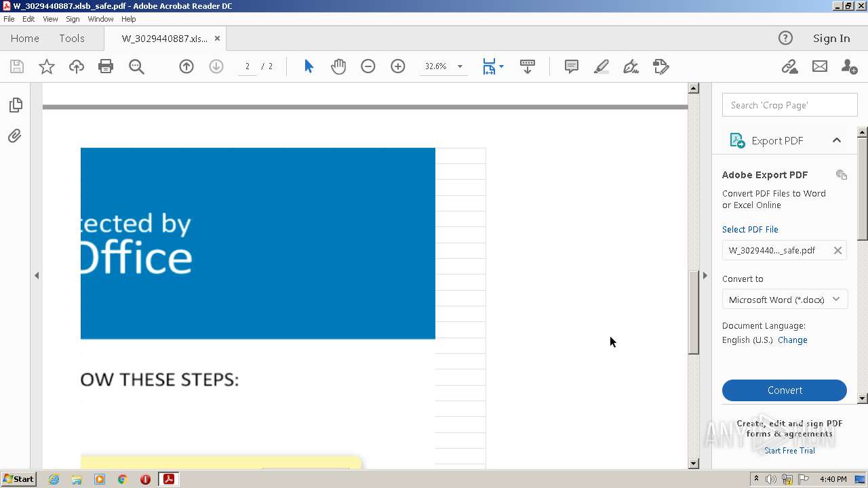Screen dimensions: 868x488
Task: Open the Convert to format dropdown
Action: (785, 300)
